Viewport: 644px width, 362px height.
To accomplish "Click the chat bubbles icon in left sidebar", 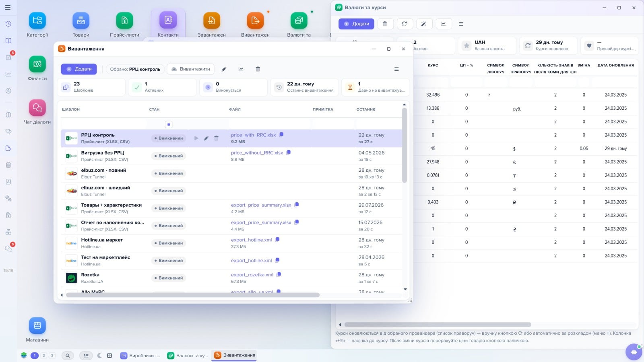I will click(8, 249).
